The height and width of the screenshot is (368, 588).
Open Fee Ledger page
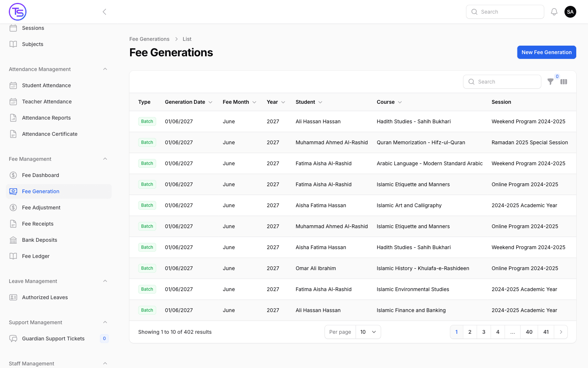tap(59, 256)
